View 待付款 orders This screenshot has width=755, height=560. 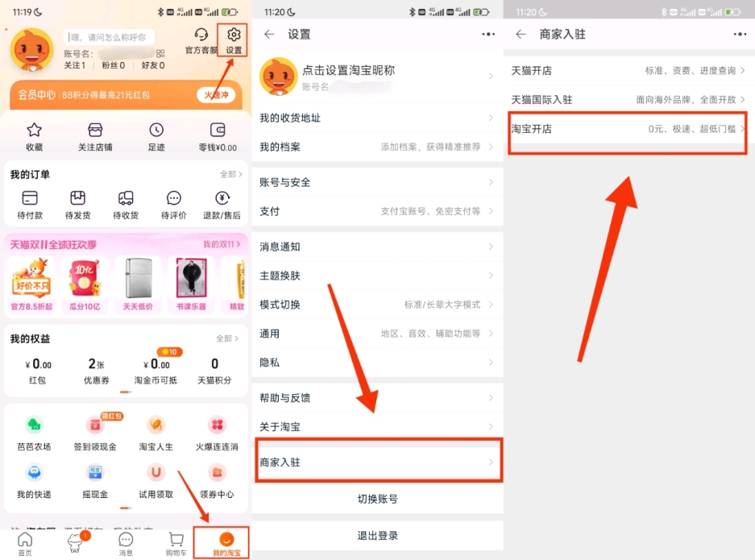[x=30, y=205]
